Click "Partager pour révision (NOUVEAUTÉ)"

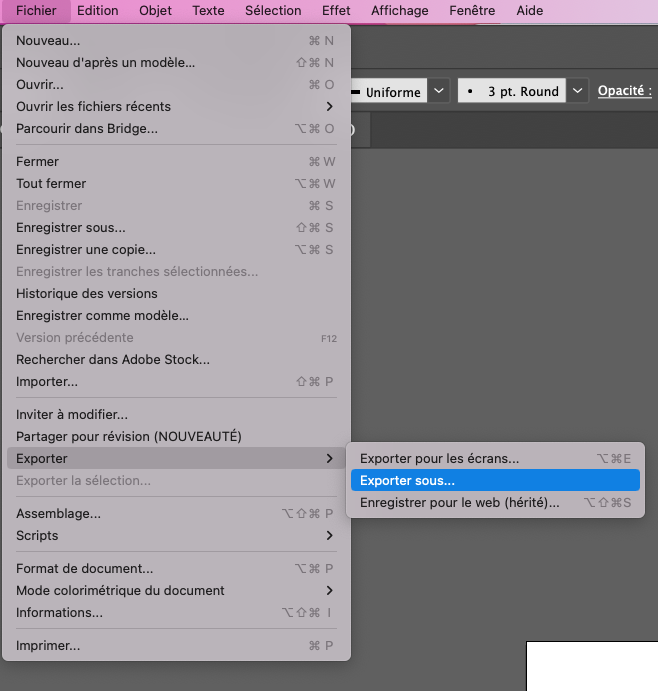pos(129,437)
